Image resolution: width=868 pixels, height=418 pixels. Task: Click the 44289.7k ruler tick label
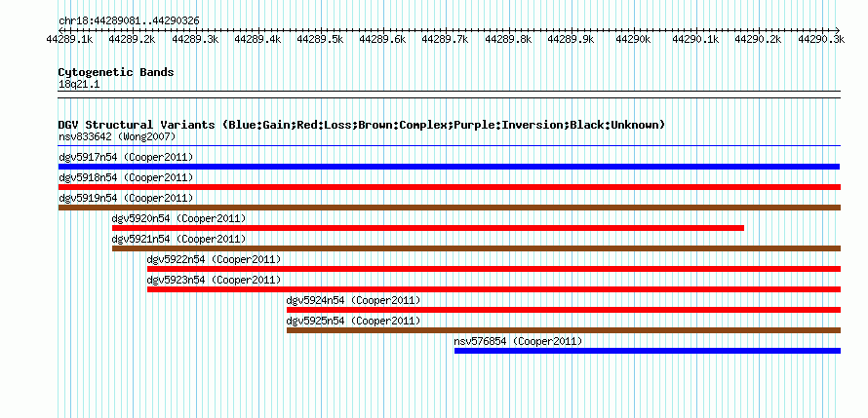[445, 39]
